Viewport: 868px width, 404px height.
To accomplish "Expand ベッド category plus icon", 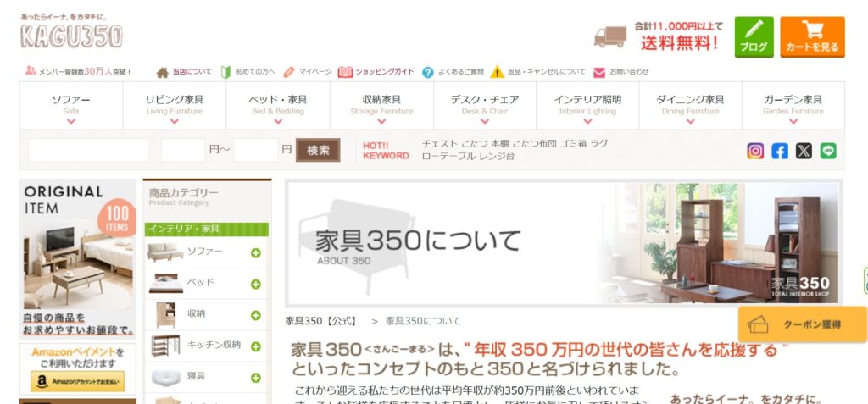I will [x=256, y=285].
